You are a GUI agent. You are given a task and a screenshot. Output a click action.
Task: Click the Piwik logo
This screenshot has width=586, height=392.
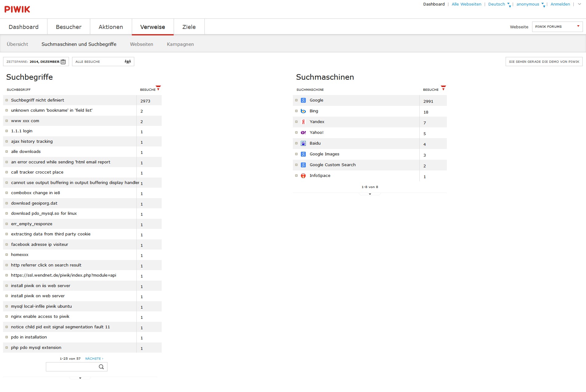coord(17,9)
